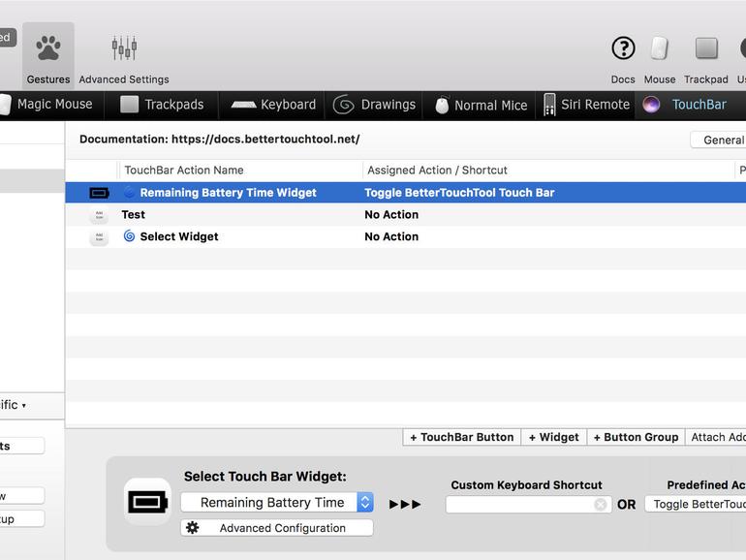746x560 pixels.
Task: Open Remaining Battery Time widget dropdown
Action: tap(277, 503)
